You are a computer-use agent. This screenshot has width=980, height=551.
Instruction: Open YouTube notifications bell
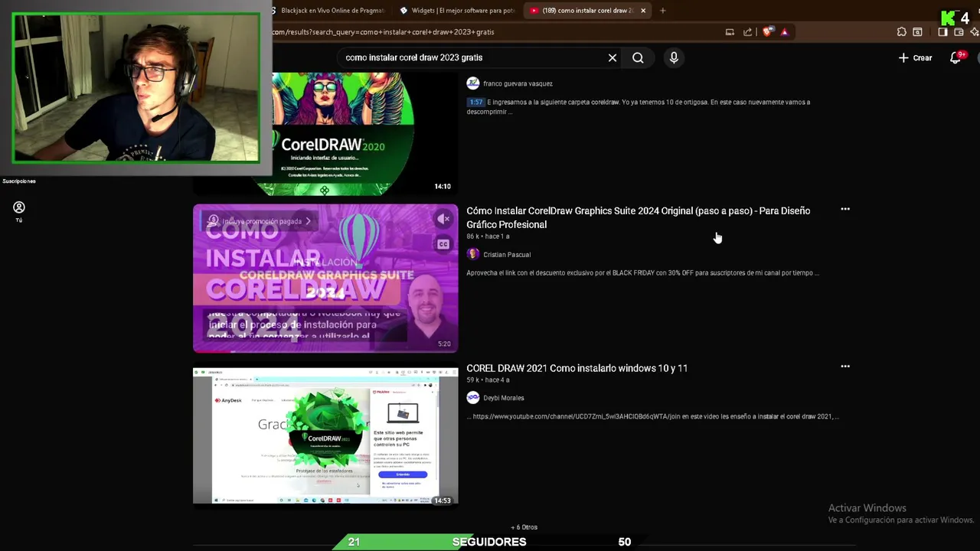[955, 57]
